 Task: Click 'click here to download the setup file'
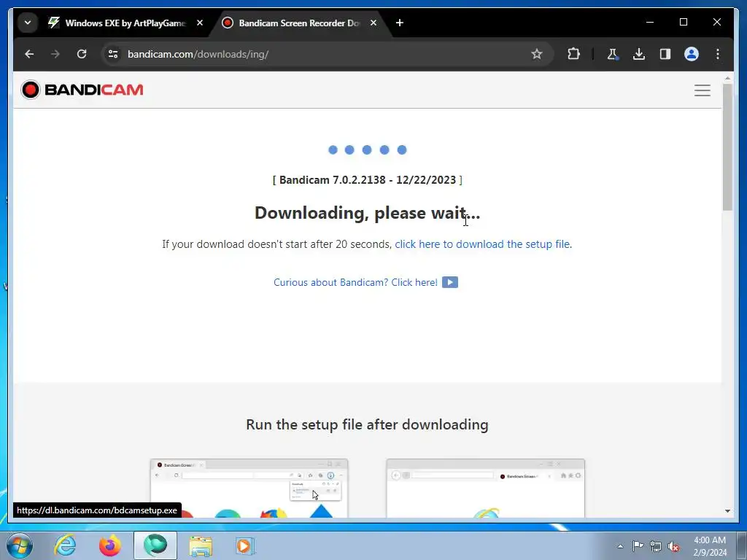482,244
